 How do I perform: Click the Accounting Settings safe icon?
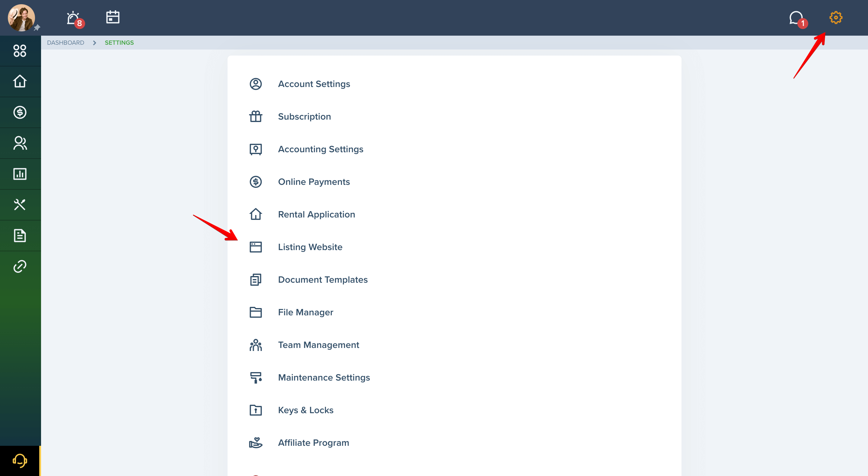256,149
